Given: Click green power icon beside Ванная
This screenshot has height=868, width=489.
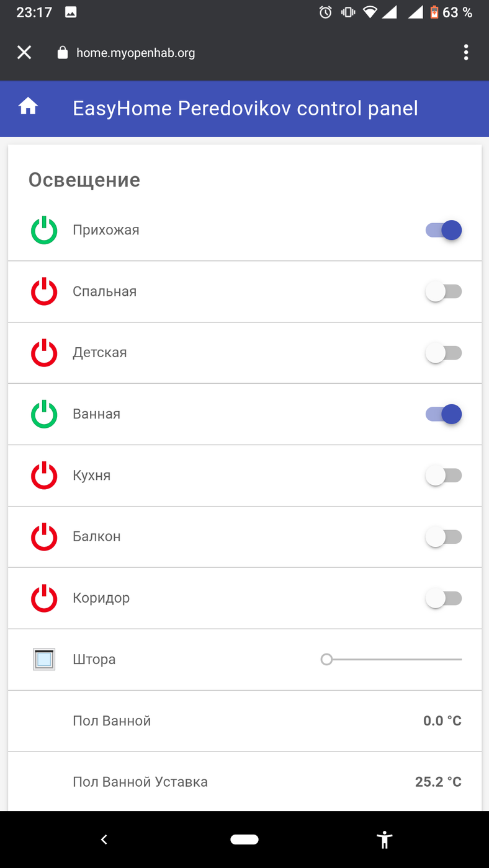Looking at the screenshot, I should tap(44, 414).
